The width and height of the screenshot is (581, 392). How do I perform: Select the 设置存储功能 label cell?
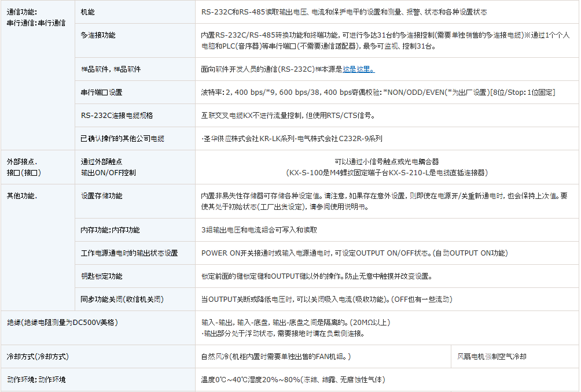point(101,196)
